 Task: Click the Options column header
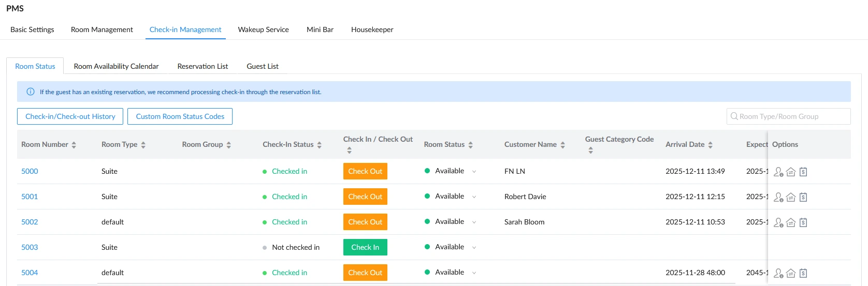point(785,144)
